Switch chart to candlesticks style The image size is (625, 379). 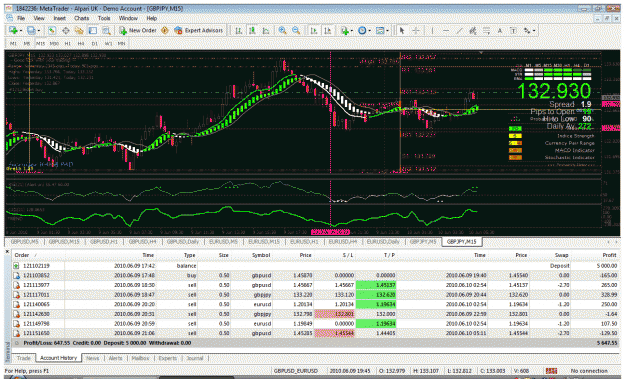click(x=252, y=31)
